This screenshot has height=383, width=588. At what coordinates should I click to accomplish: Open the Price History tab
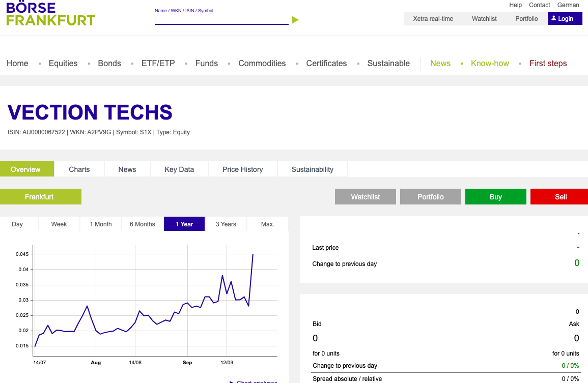[x=242, y=169]
